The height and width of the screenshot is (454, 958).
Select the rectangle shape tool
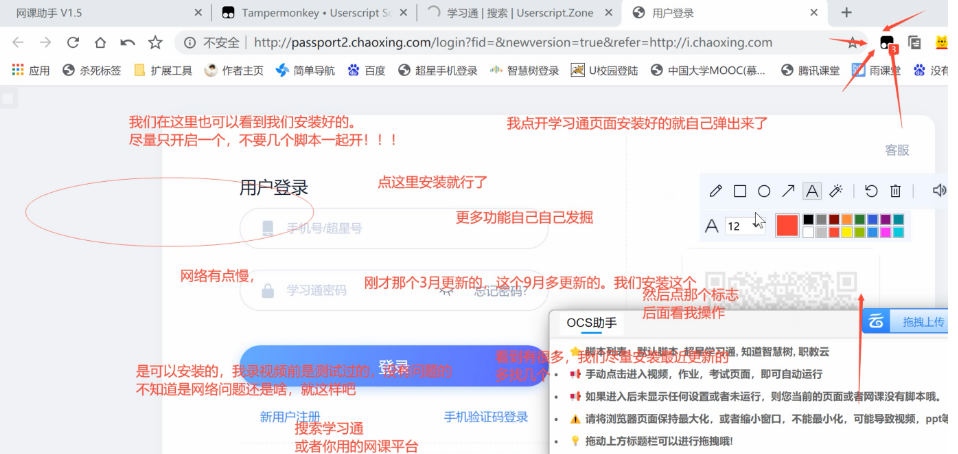[x=740, y=191]
